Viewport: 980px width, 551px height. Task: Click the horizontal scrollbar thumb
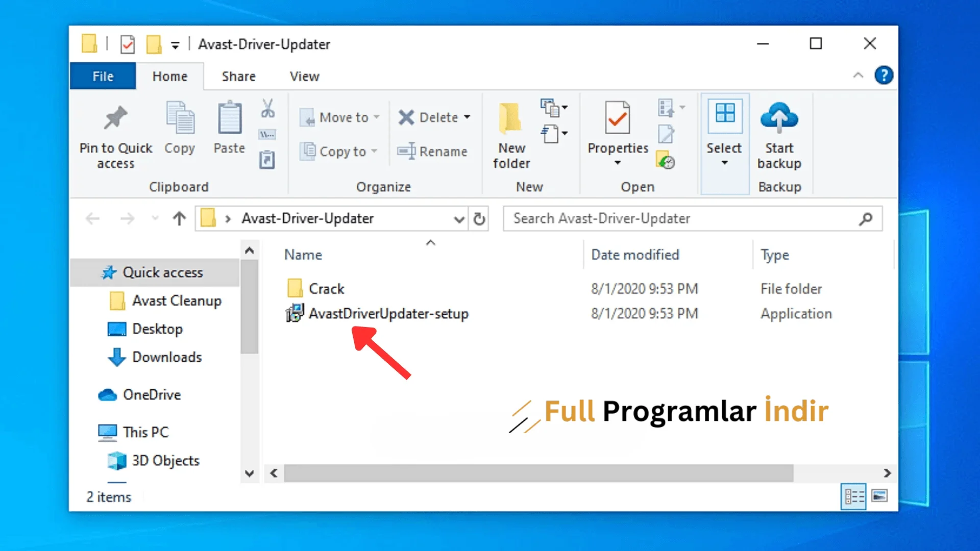[538, 473]
